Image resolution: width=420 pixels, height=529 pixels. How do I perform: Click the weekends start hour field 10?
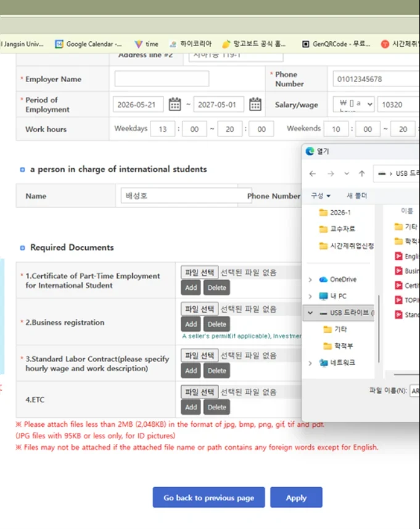tap(336, 129)
